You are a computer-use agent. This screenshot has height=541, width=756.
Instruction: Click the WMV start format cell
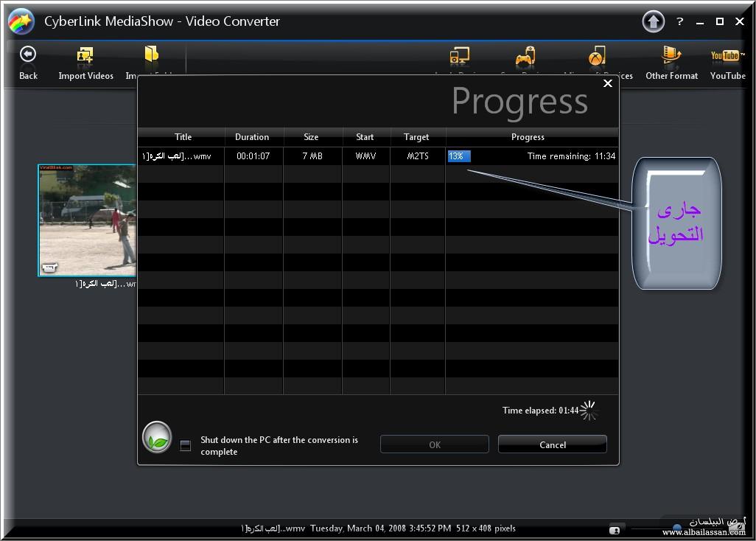365,156
